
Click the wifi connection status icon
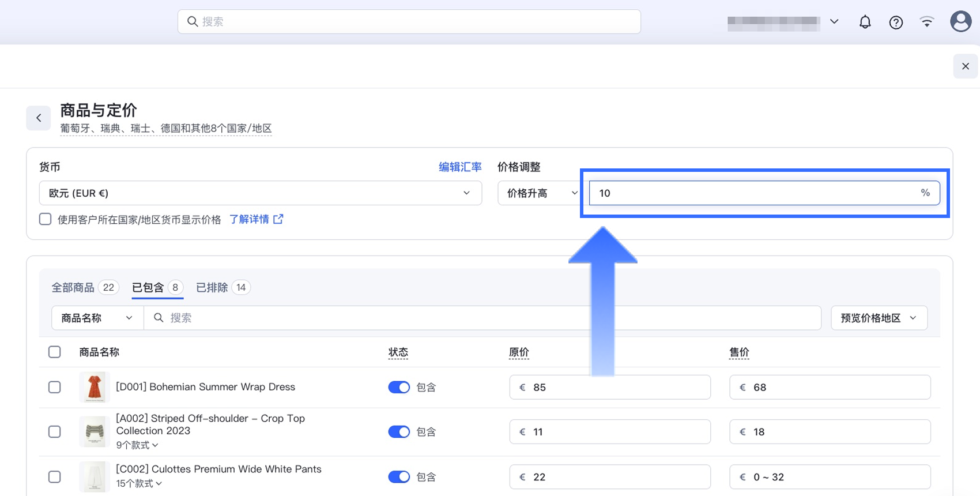[927, 22]
